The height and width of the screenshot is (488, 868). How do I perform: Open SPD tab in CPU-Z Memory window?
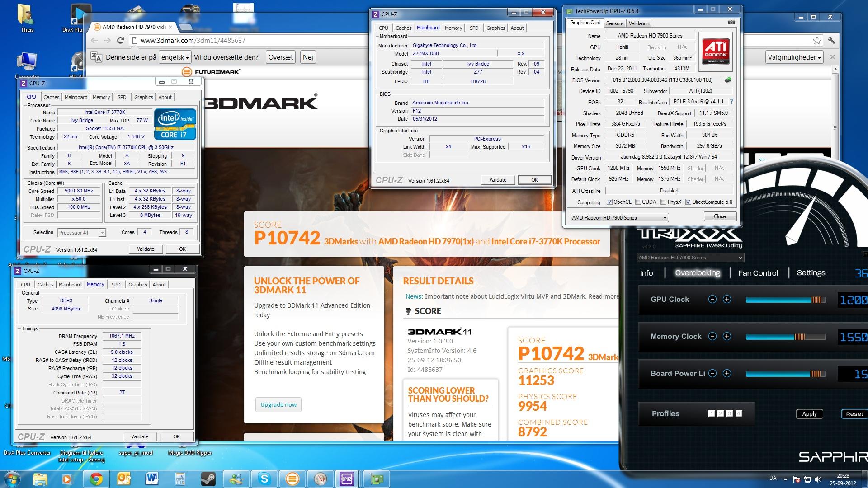pos(116,285)
